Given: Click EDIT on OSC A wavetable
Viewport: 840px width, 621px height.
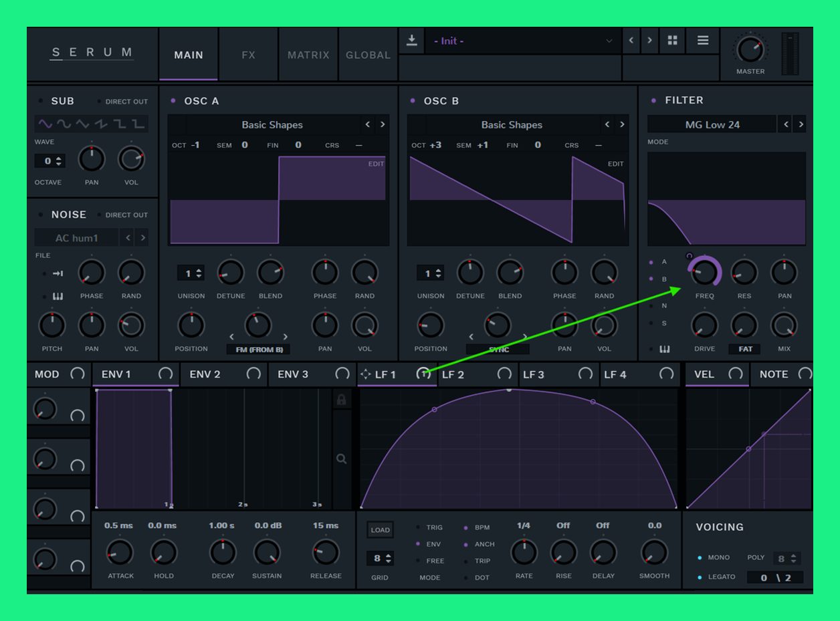Looking at the screenshot, I should coord(376,164).
